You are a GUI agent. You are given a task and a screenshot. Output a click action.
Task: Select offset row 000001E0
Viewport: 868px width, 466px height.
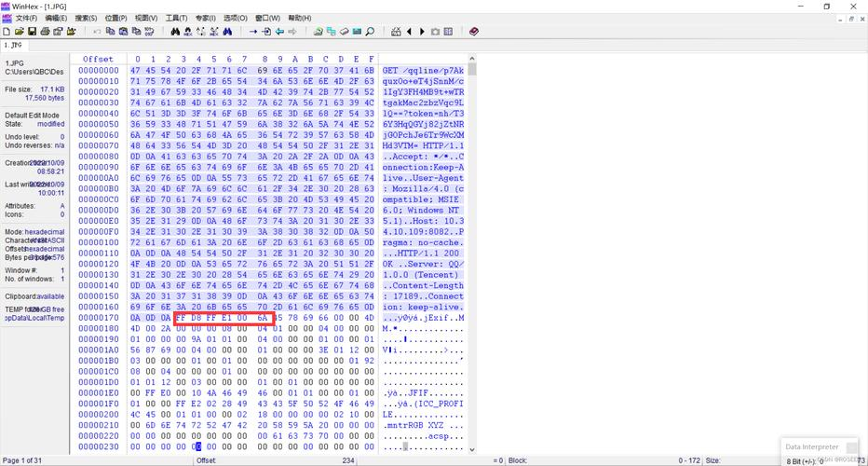coord(99,393)
